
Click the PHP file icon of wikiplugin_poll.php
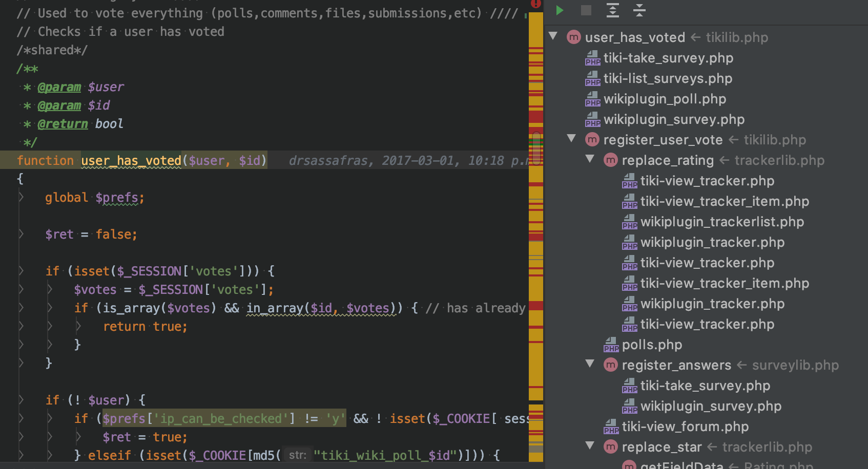(x=593, y=99)
